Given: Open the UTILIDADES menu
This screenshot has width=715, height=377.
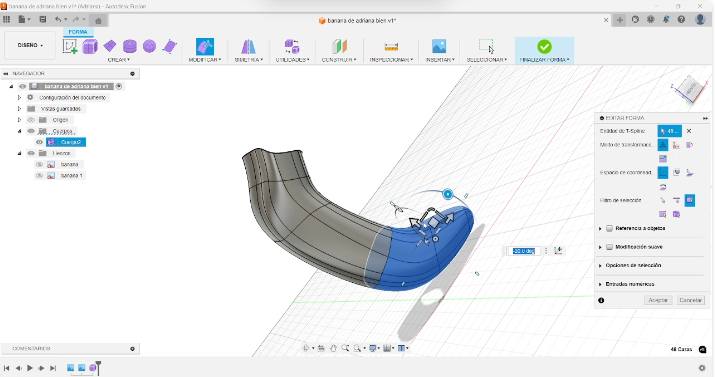Looking at the screenshot, I should [292, 60].
